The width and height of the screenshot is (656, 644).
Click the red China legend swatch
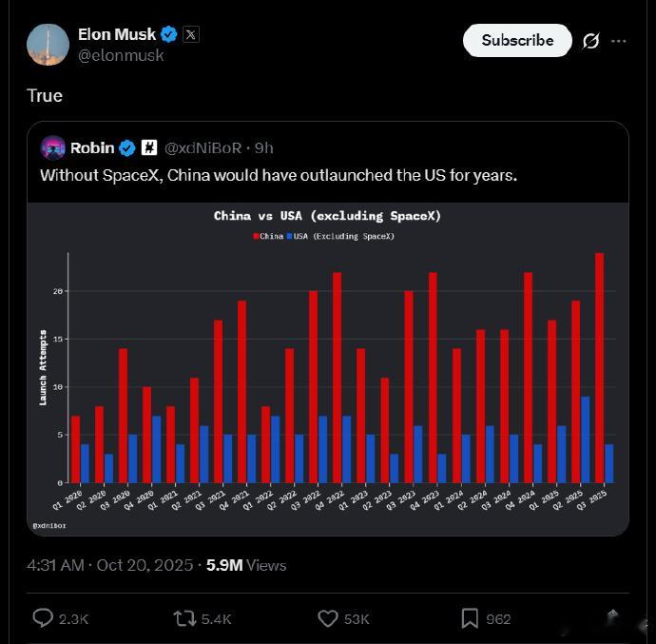tap(256, 235)
